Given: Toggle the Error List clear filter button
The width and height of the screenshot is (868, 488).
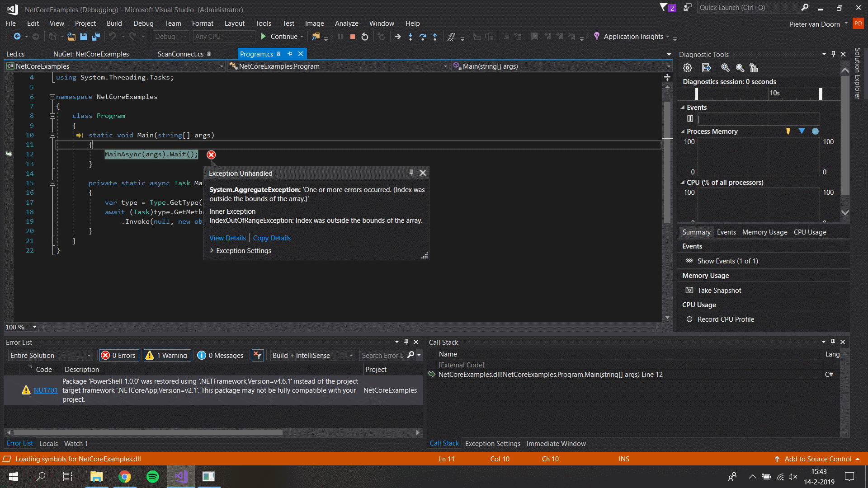Looking at the screenshot, I should coord(258,356).
